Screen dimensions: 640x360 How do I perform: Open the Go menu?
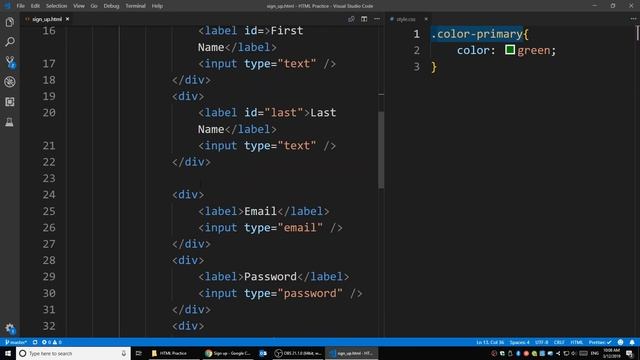point(94,6)
